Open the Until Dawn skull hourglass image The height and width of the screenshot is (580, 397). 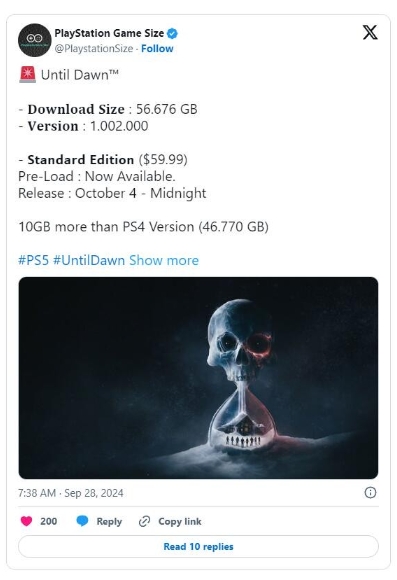[198, 378]
